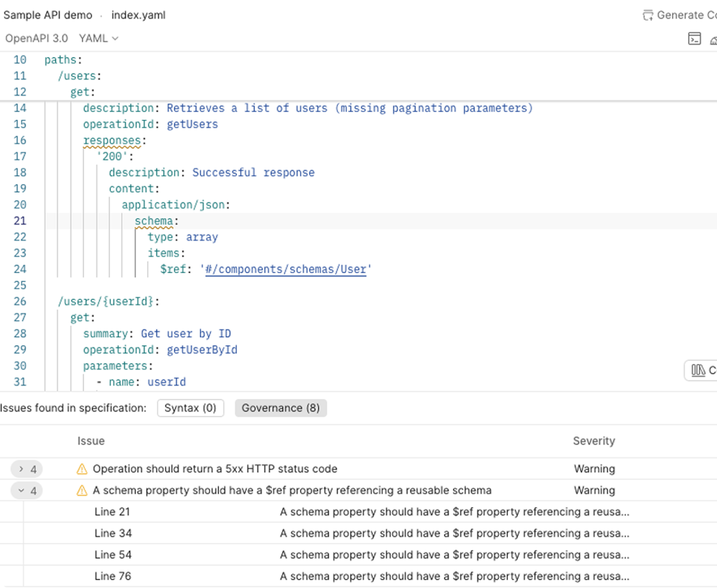Viewport: 717px width, 588px height.
Task: Click the Generate Code icon
Action: 648,15
